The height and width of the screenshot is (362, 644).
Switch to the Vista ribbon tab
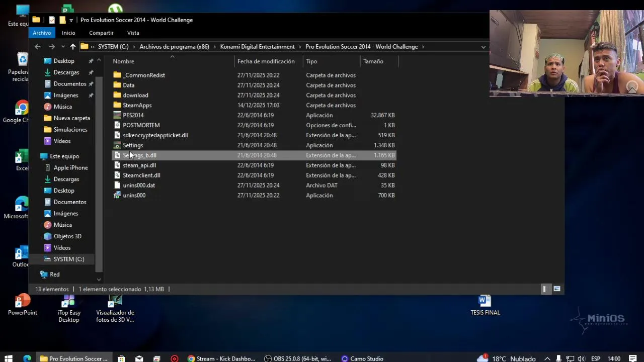[133, 33]
